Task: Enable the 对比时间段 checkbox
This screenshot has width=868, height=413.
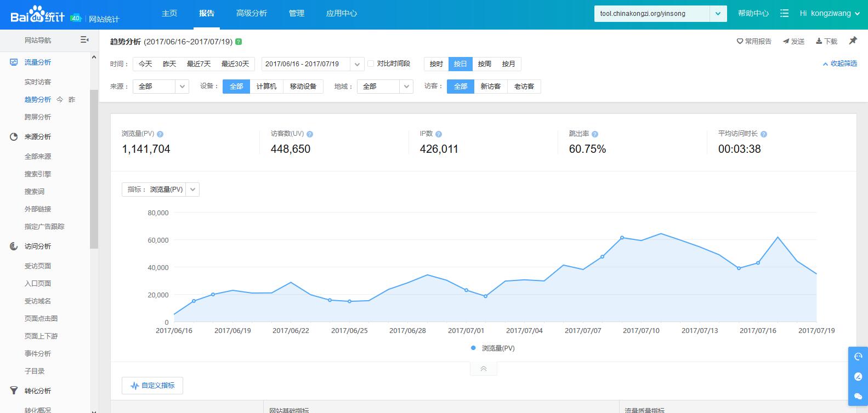Action: pyautogui.click(x=371, y=64)
